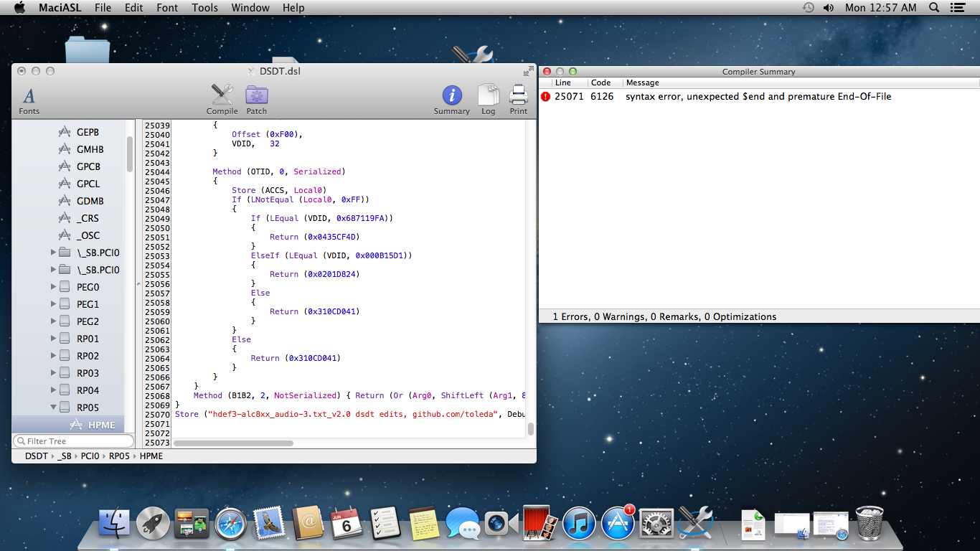Open the Apple menu
Viewport: 980px width, 551px height.
[x=19, y=8]
